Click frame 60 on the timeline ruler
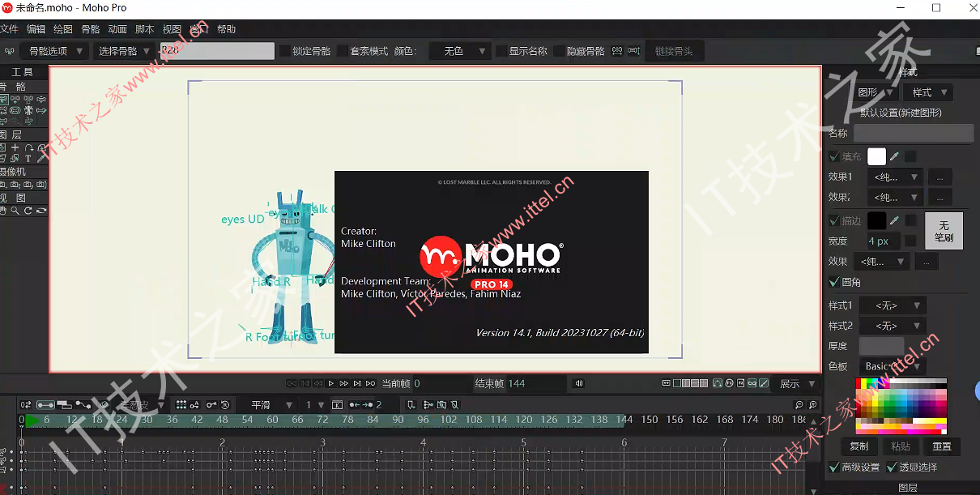The image size is (980, 495). click(x=272, y=420)
